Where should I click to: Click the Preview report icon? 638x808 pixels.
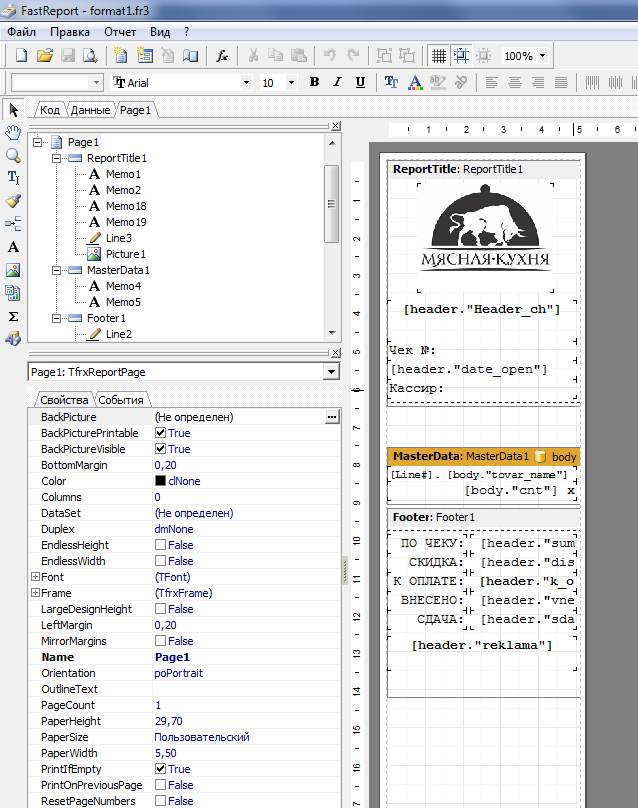[x=91, y=56]
